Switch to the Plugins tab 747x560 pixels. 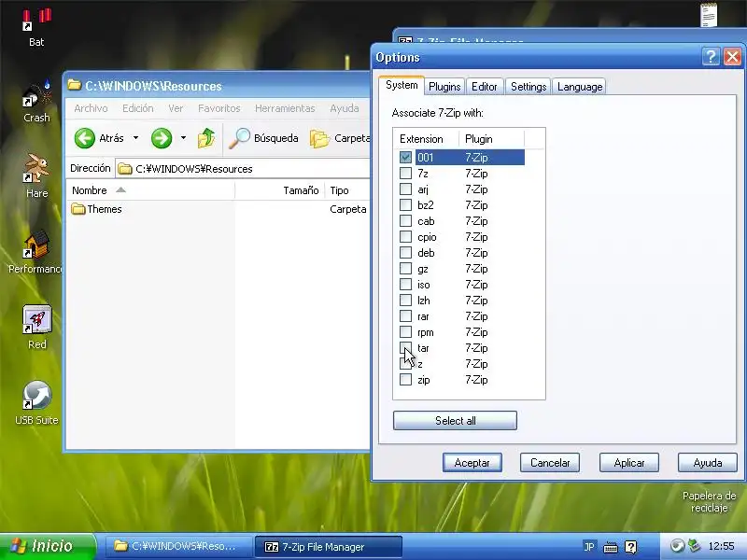point(444,87)
